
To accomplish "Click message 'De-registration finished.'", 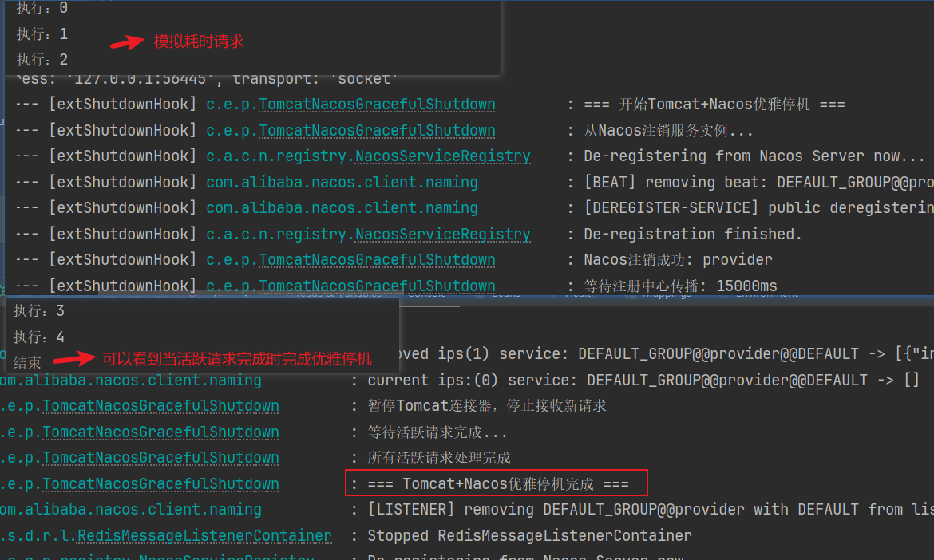I will click(x=693, y=235).
